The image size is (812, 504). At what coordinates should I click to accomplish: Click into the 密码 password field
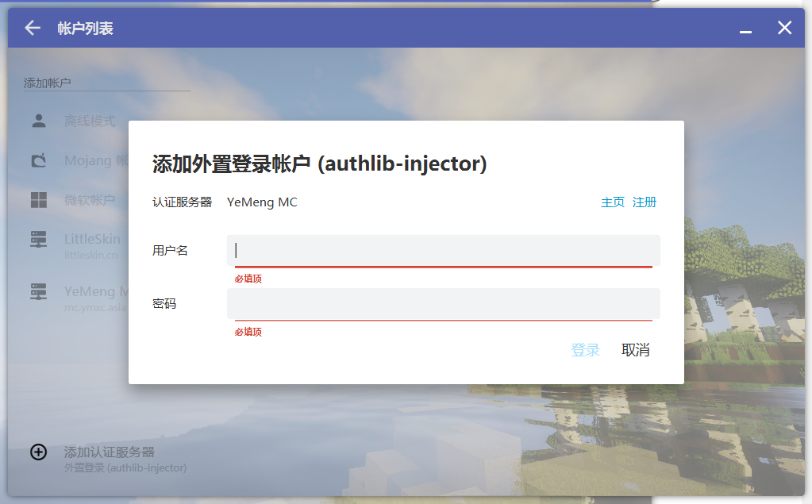point(443,304)
